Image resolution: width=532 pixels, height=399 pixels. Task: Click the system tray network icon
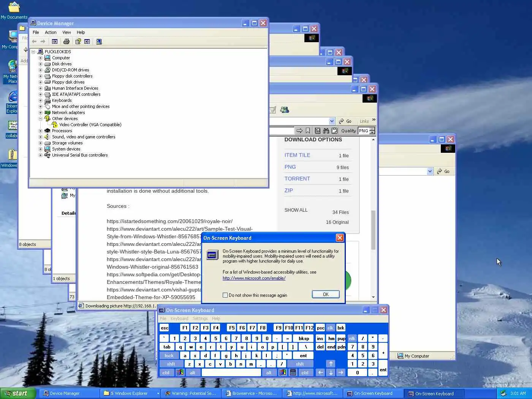pyautogui.click(x=503, y=393)
